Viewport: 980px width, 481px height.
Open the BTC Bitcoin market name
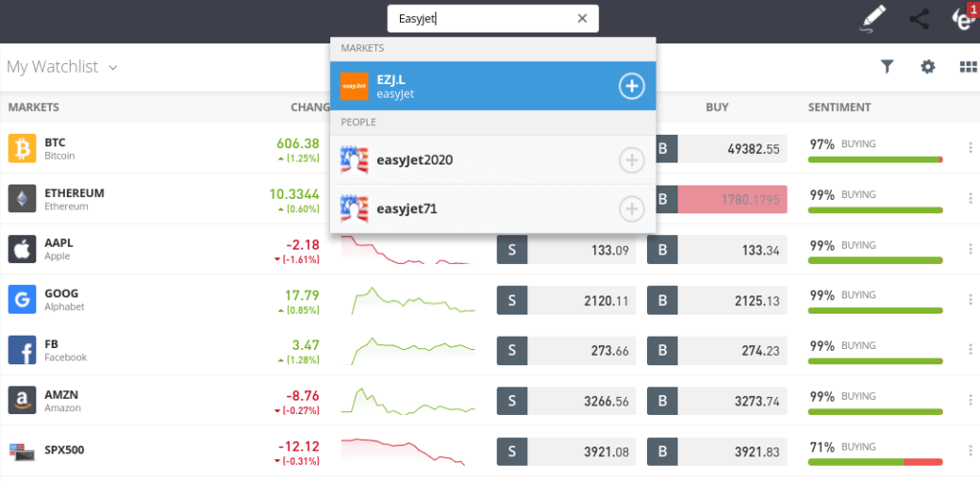(59, 148)
